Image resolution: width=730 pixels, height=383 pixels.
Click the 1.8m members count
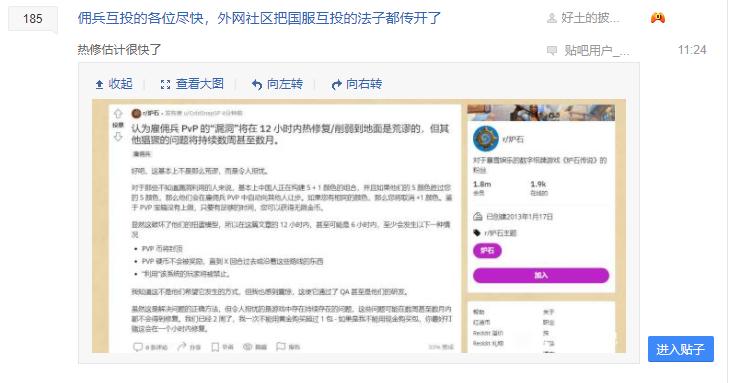point(482,184)
